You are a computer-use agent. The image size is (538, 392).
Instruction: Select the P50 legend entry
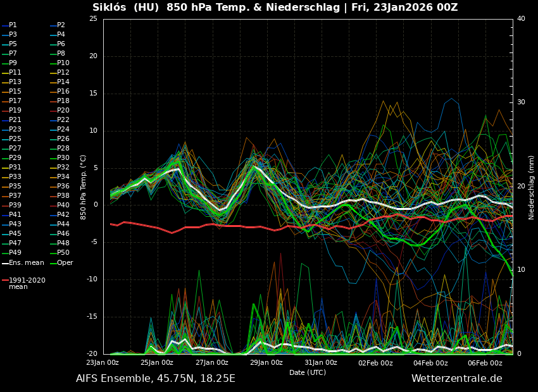pos(63,253)
